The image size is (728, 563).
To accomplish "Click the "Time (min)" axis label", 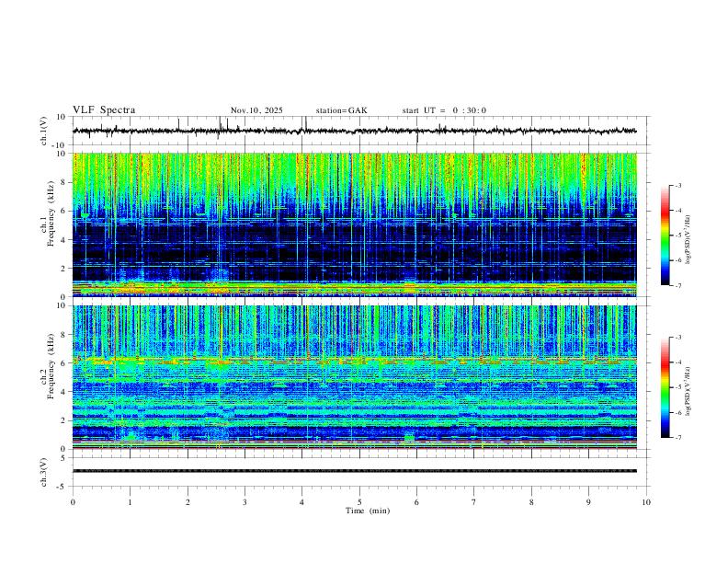I will tap(368, 511).
